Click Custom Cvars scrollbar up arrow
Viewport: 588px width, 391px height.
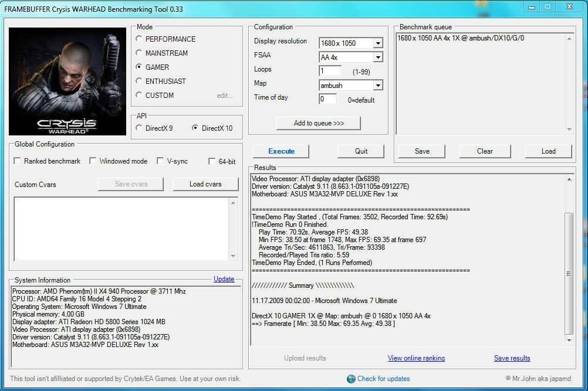click(233, 203)
